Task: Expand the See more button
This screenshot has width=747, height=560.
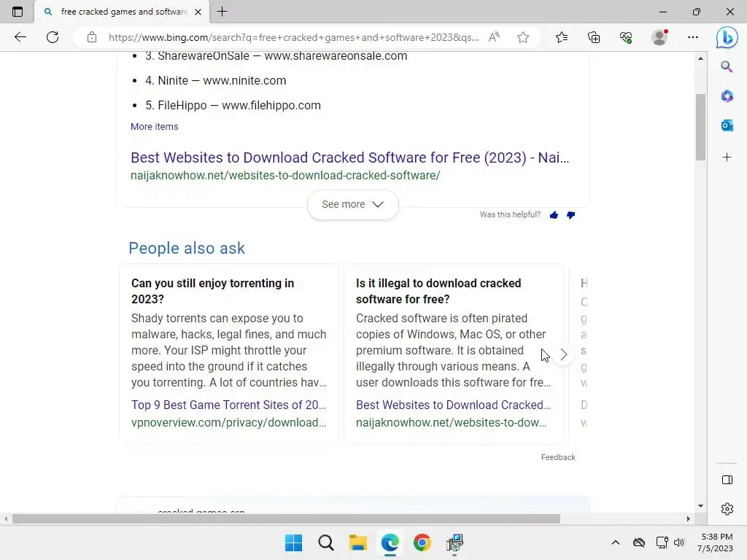Action: [x=352, y=204]
